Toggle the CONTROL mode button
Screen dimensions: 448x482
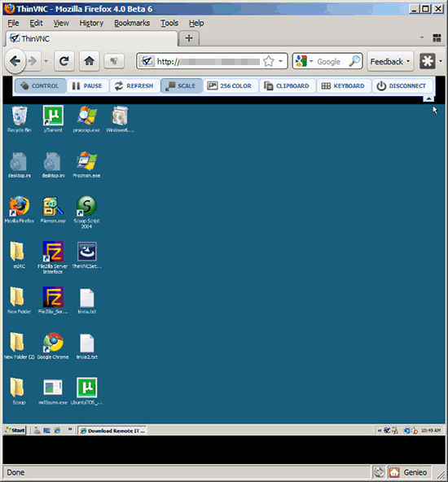pos(40,85)
